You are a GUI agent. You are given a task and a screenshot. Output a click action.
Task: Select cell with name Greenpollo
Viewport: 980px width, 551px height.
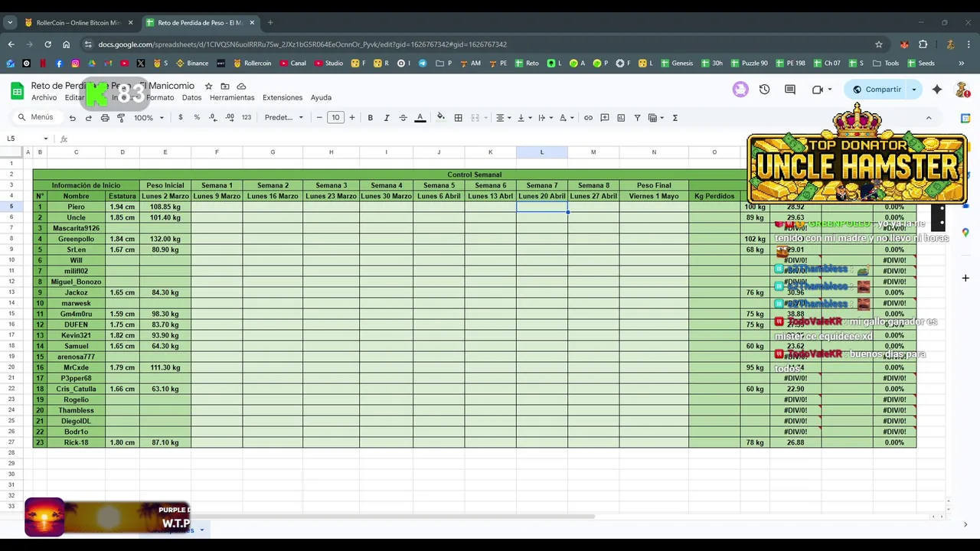click(76, 239)
